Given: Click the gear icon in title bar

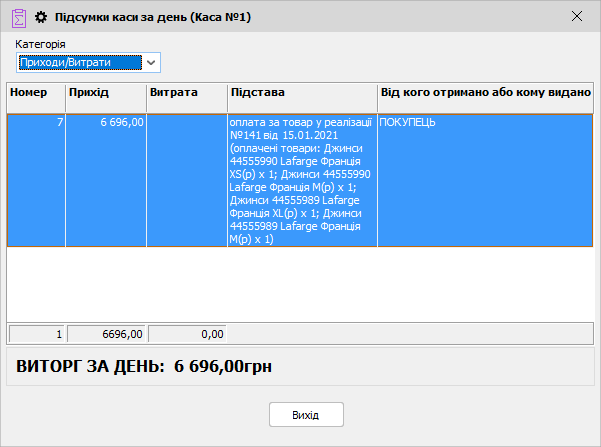Looking at the screenshot, I should (x=41, y=16).
